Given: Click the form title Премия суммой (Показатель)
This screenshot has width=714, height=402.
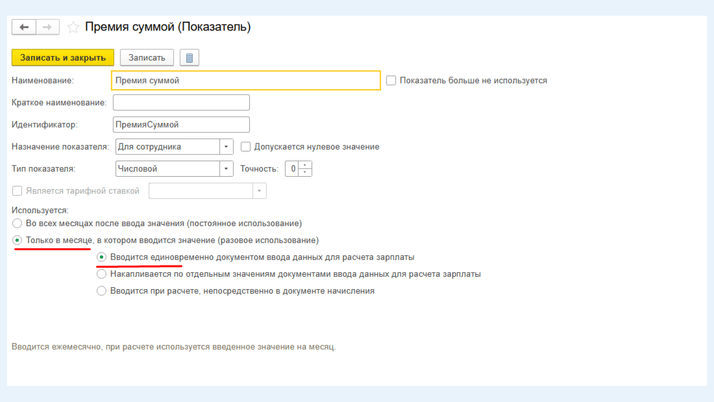Looking at the screenshot, I should [168, 27].
